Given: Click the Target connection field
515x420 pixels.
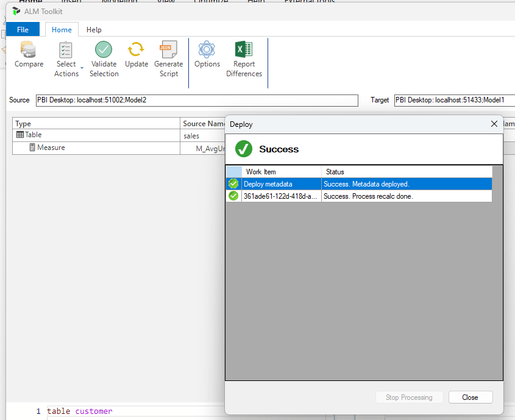Looking at the screenshot, I should point(454,100).
